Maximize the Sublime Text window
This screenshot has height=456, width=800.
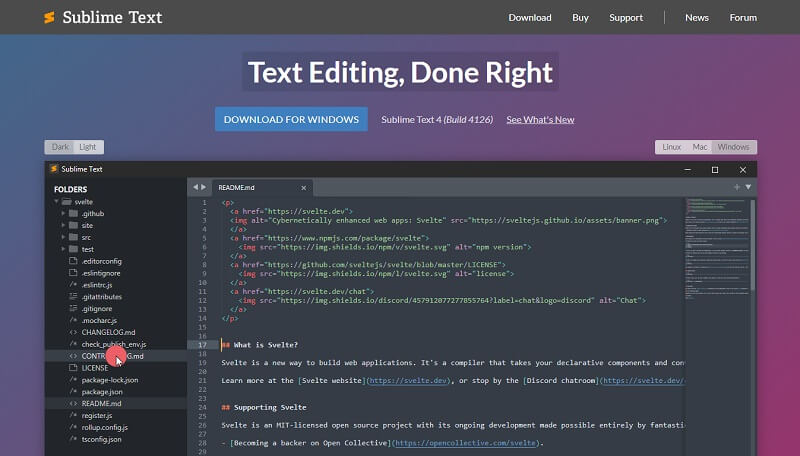[715, 169]
